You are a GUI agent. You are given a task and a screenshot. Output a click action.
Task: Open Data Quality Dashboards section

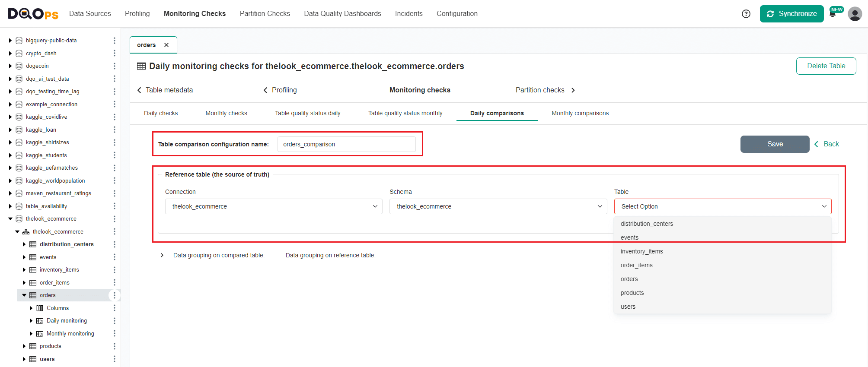tap(343, 14)
